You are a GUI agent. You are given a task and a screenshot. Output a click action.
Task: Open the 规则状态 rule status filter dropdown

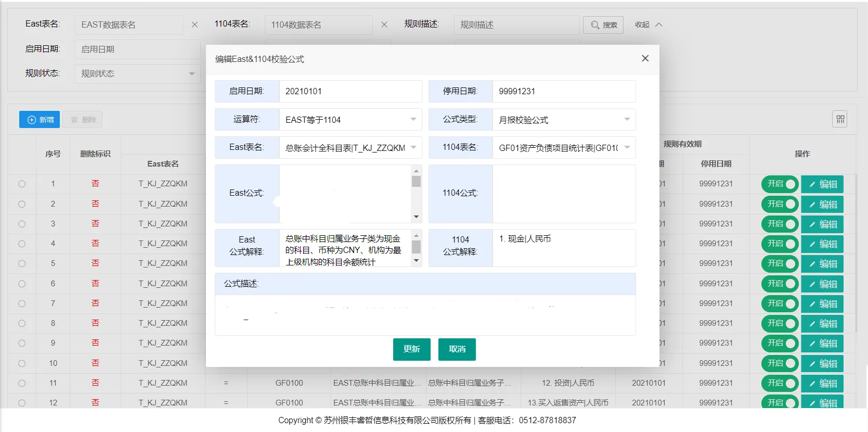tap(137, 74)
